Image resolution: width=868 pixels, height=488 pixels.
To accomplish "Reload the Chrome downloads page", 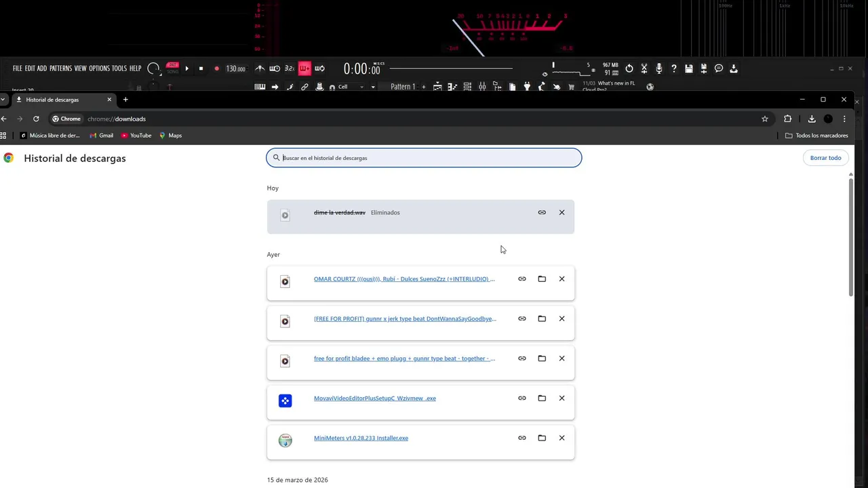I will pos(36,119).
